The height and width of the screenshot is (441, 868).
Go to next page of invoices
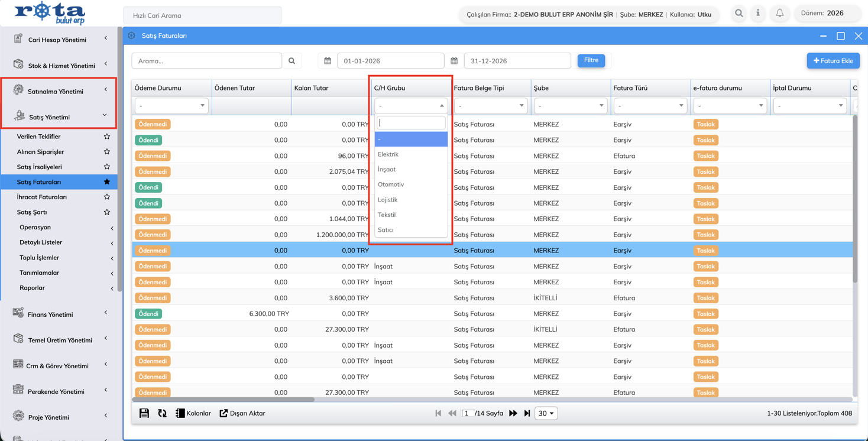point(513,413)
